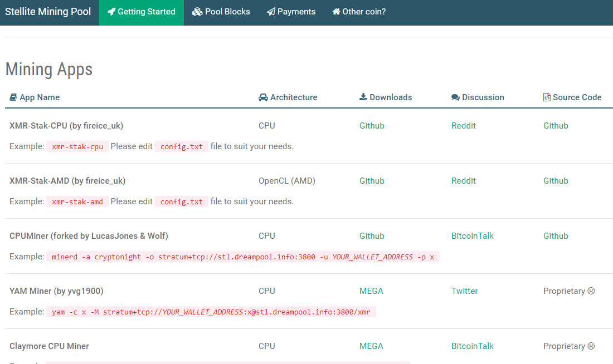Click the cubes icon beside Pool Blocks
This screenshot has height=364, width=613.
pyautogui.click(x=197, y=12)
